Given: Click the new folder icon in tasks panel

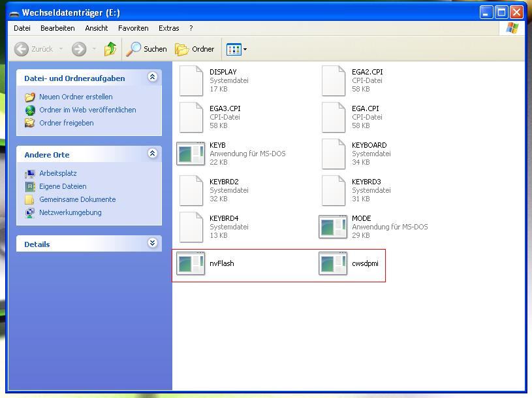Looking at the screenshot, I should [30, 97].
